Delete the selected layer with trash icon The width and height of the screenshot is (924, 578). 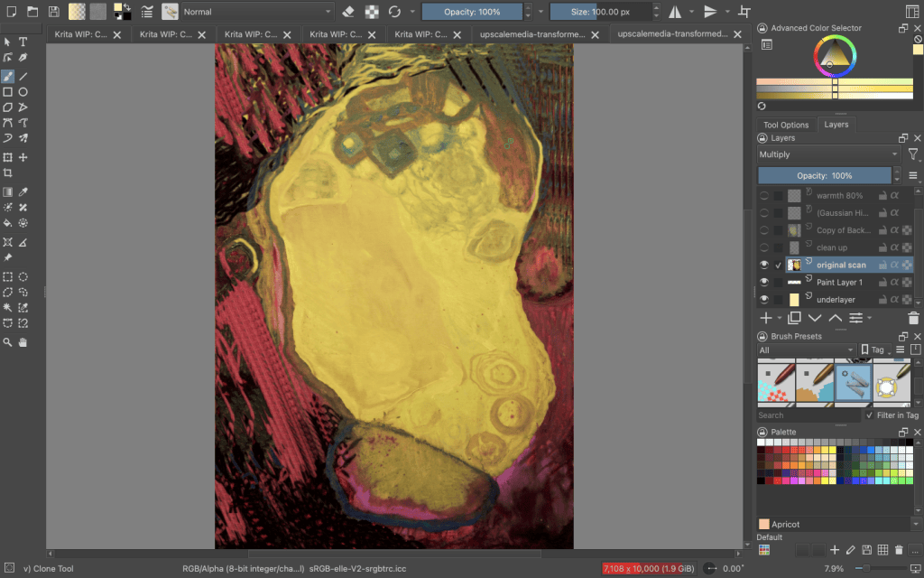(x=913, y=318)
